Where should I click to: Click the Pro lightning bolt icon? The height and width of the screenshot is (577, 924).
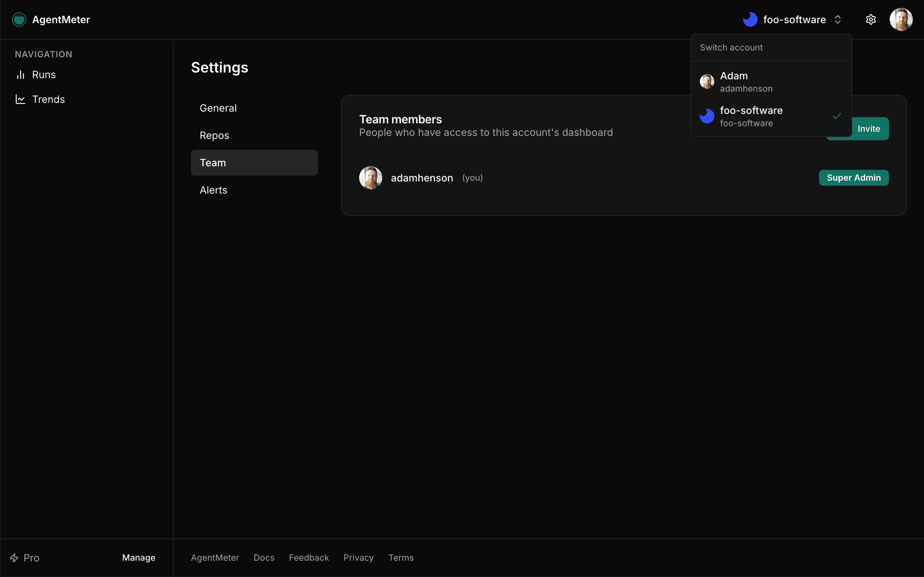pyautogui.click(x=14, y=558)
